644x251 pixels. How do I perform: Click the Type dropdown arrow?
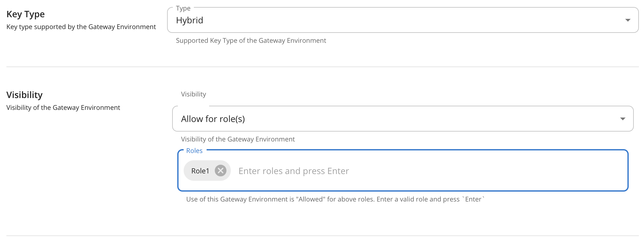pyautogui.click(x=627, y=20)
